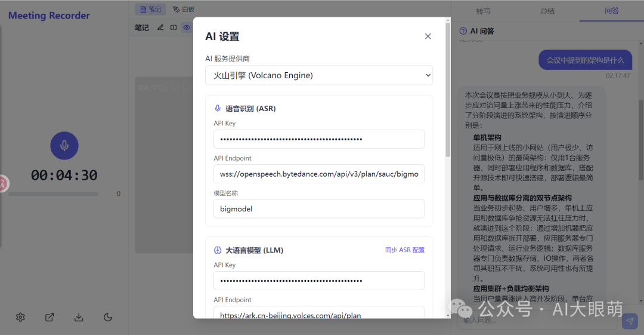Click the audio progress slider under the timer
The height and width of the screenshot is (335, 644).
[54, 194]
